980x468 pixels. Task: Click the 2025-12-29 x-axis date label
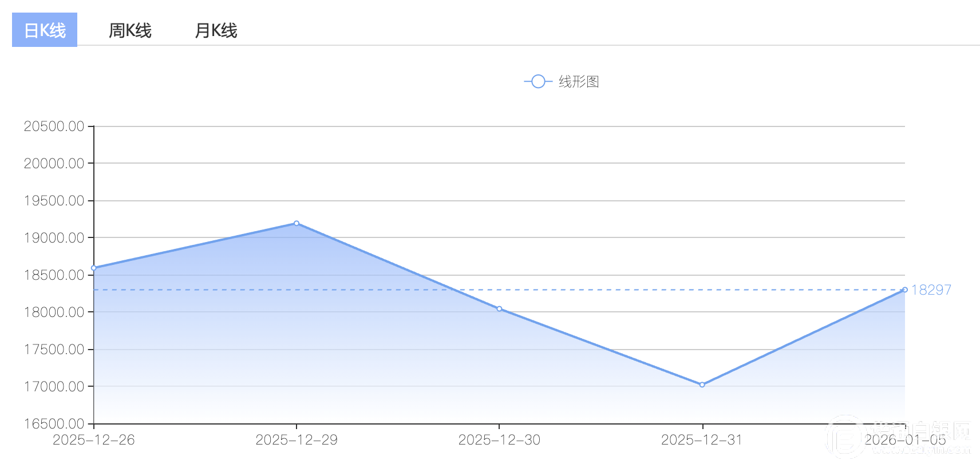click(297, 440)
